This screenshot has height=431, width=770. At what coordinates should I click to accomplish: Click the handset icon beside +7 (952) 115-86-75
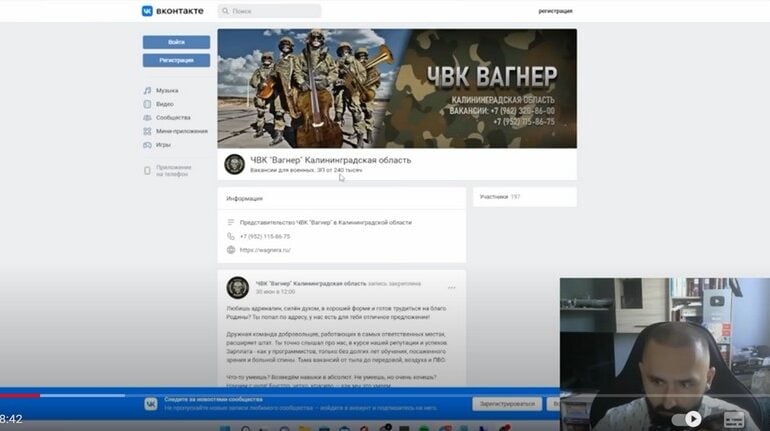[x=231, y=236]
